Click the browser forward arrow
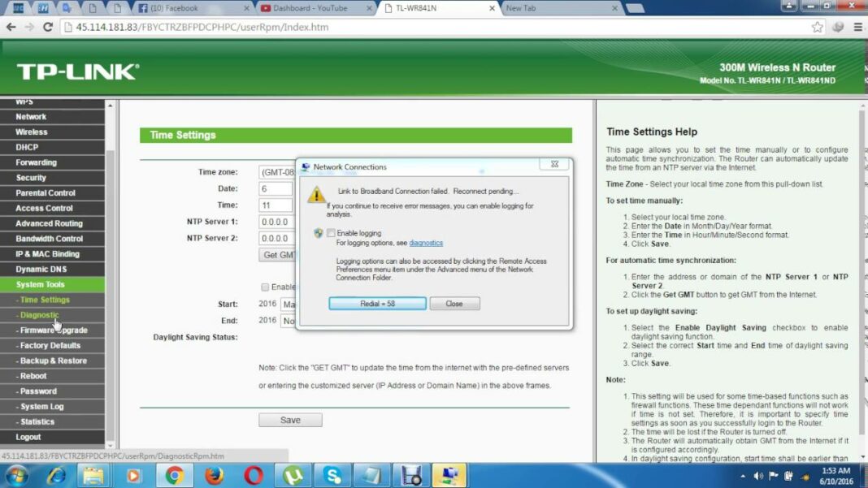The width and height of the screenshot is (868, 488). pyautogui.click(x=30, y=26)
